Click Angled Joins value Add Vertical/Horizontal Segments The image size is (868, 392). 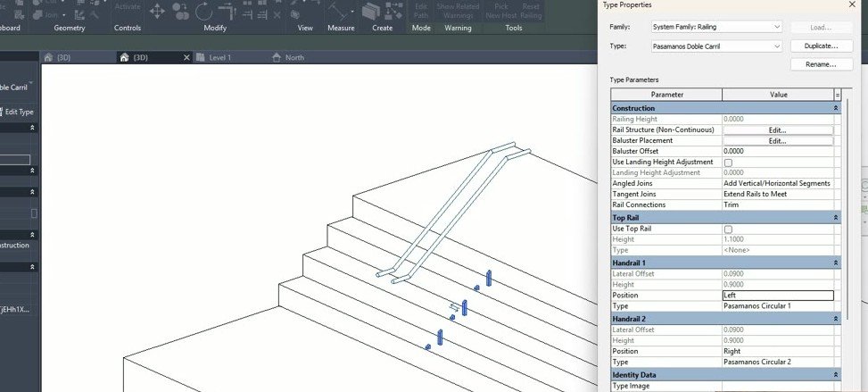pos(778,184)
